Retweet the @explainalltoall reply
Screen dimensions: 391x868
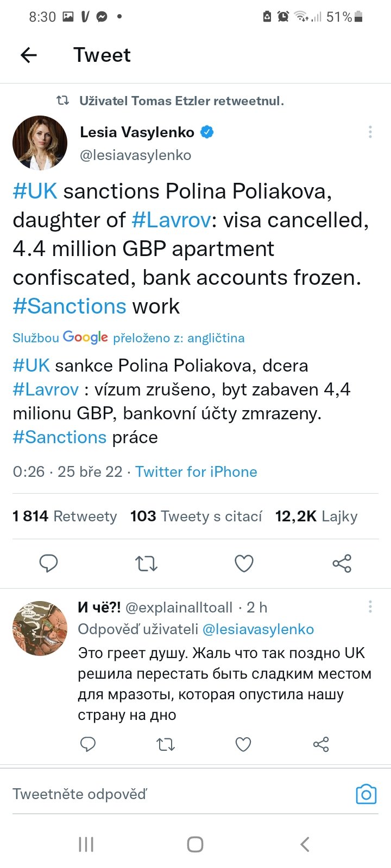pos(166,744)
